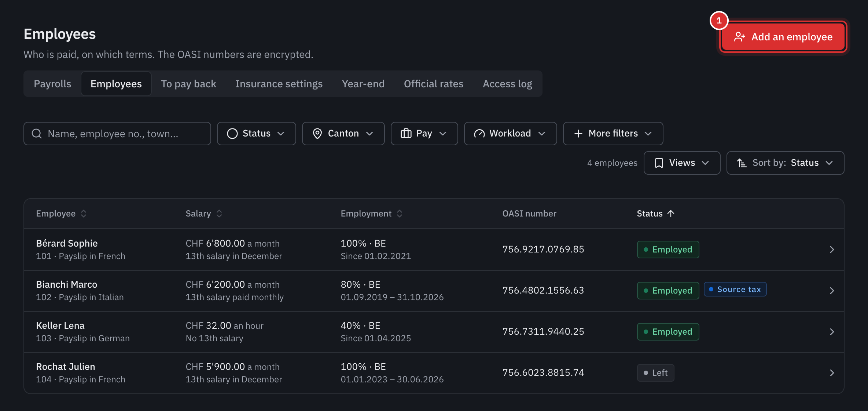Switch to the Payrolls tab
This screenshot has width=868, height=411.
[x=52, y=84]
